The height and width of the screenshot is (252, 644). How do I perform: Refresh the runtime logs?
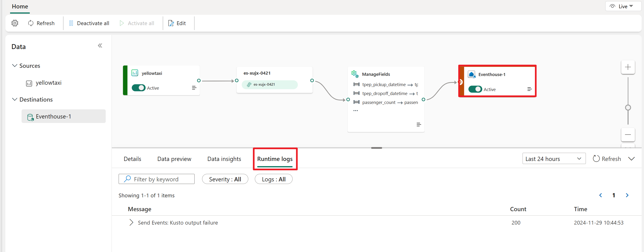607,159
